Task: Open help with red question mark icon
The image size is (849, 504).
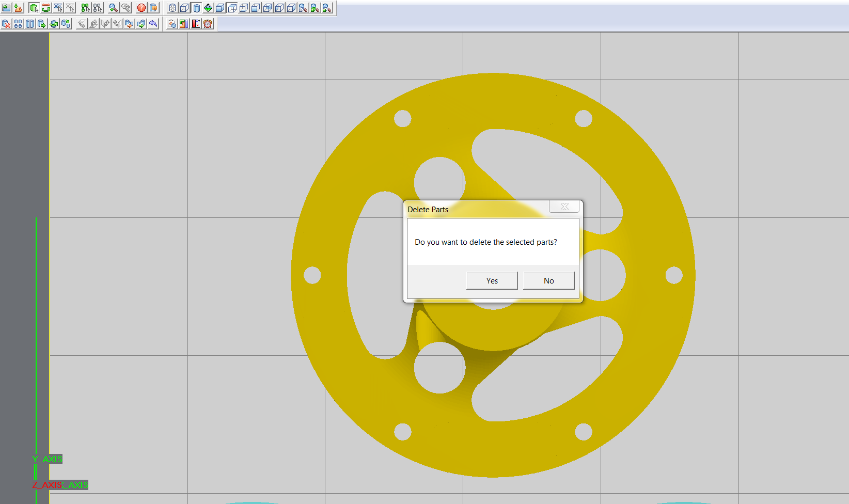Action: pos(141,8)
